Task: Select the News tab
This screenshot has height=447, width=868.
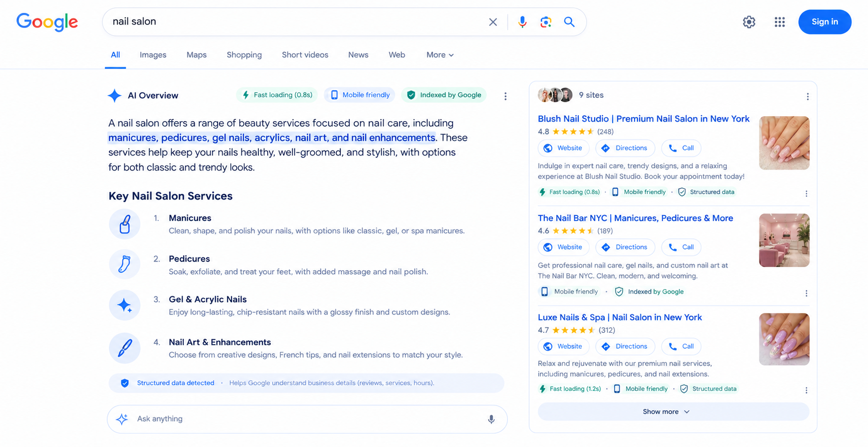Action: [x=358, y=55]
